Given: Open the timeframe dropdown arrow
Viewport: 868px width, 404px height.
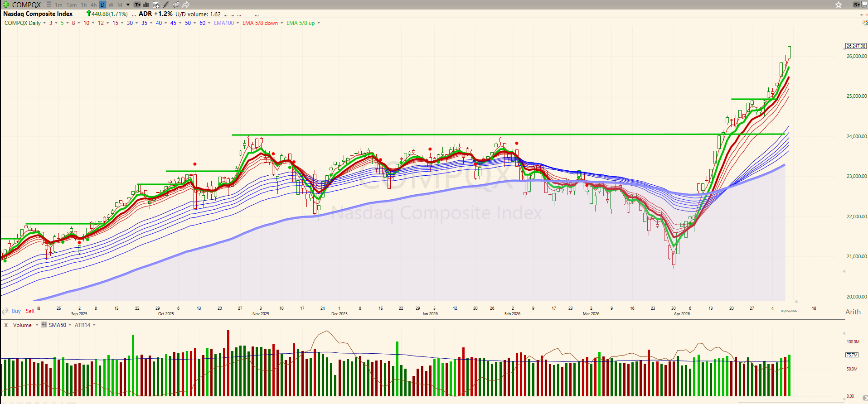Looking at the screenshot, I should 128,5.
